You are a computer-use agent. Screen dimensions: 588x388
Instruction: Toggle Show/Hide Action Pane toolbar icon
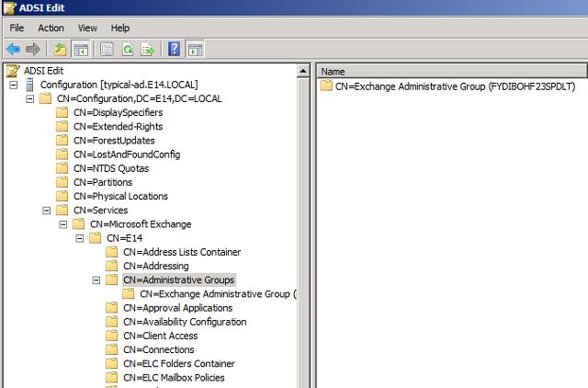[195, 49]
